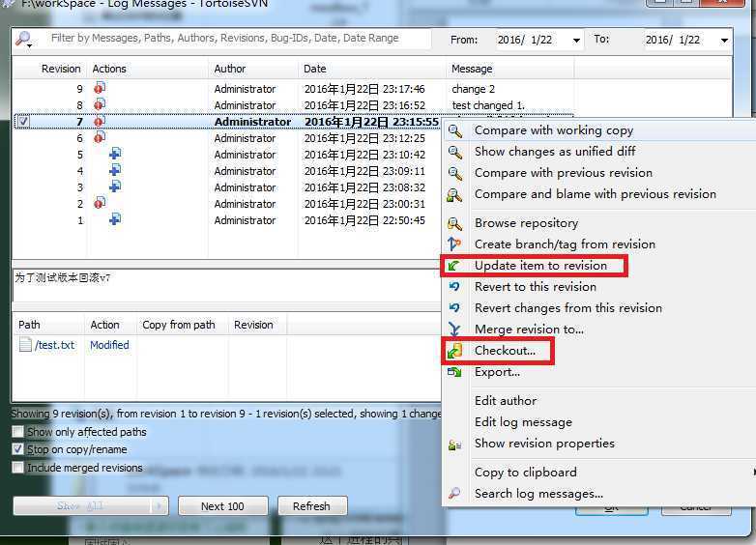The image size is (756, 545).
Task: Click the Update item to revision arrow icon
Action: pos(453,266)
